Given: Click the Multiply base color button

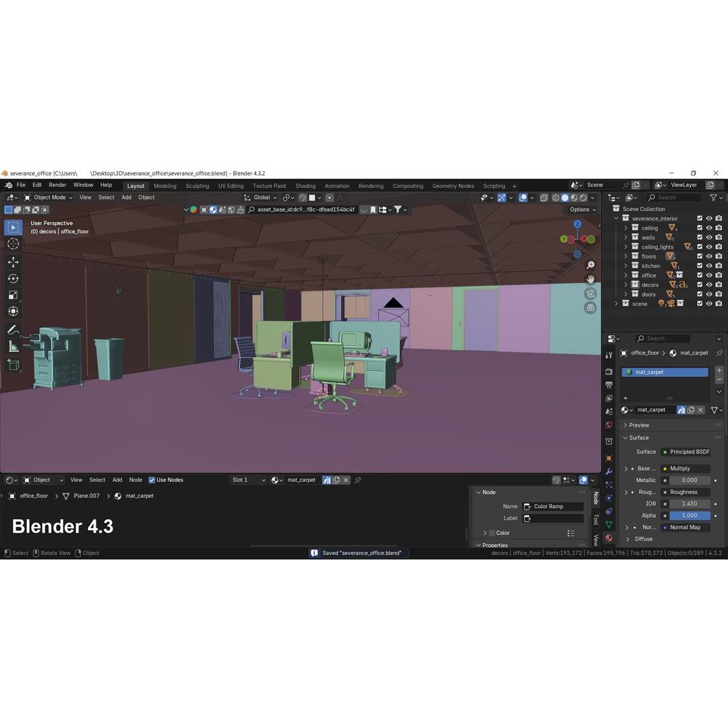Looking at the screenshot, I should [686, 468].
